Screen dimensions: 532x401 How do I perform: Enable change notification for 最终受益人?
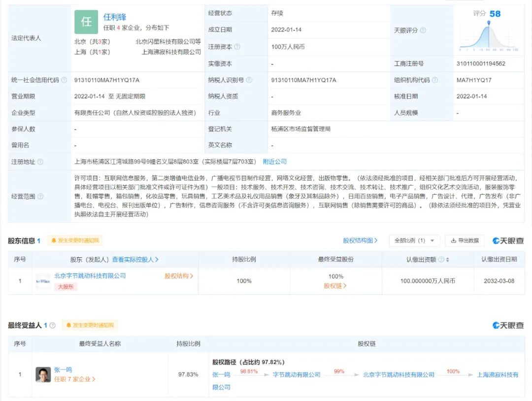click(x=90, y=325)
